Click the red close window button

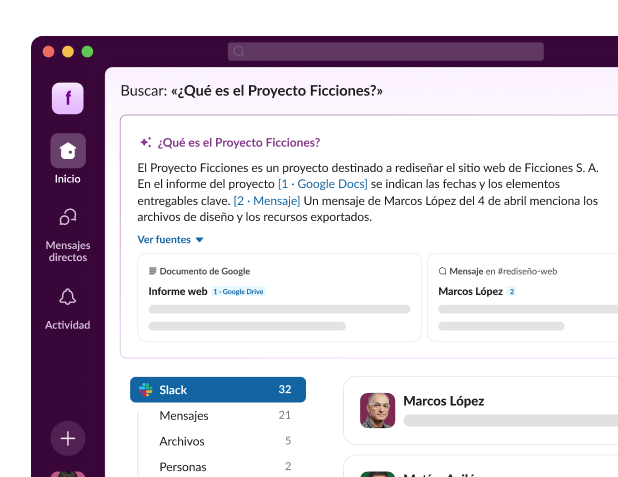tap(48, 52)
